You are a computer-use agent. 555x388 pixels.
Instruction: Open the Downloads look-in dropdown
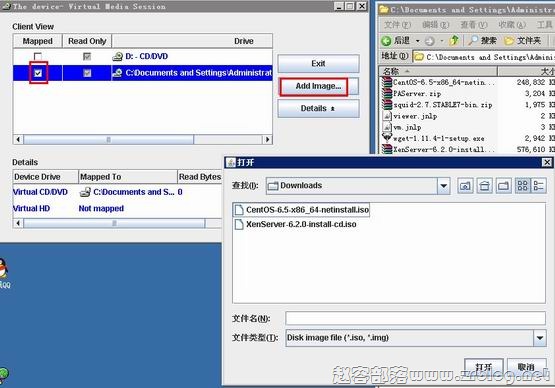pos(444,186)
